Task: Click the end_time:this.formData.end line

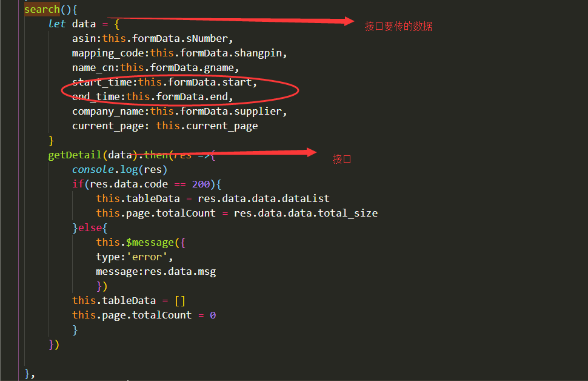Action: point(153,97)
